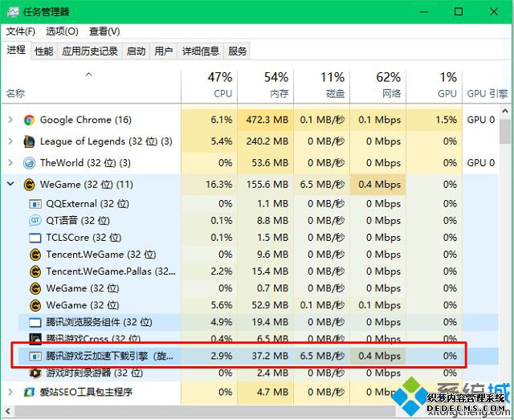Click the Tencent.WeGame.Pallas process icon
This screenshot has height=420, width=514.
point(35,271)
